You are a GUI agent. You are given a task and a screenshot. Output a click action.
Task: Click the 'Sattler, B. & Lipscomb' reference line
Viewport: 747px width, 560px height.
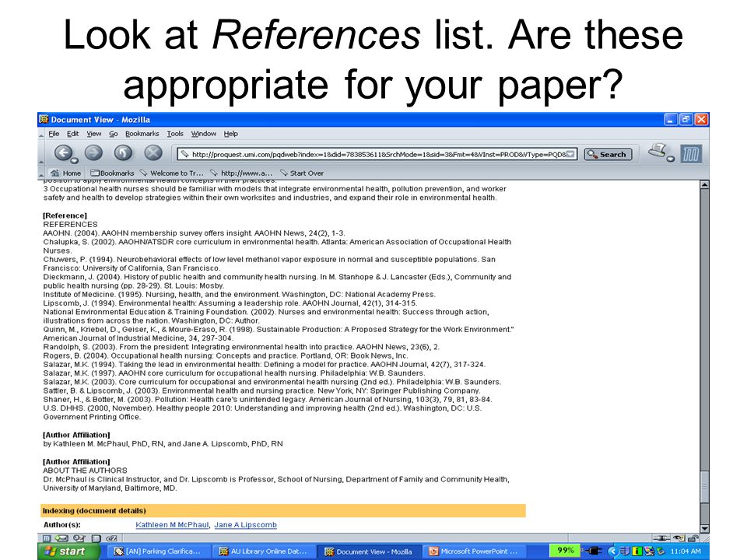coord(261,390)
